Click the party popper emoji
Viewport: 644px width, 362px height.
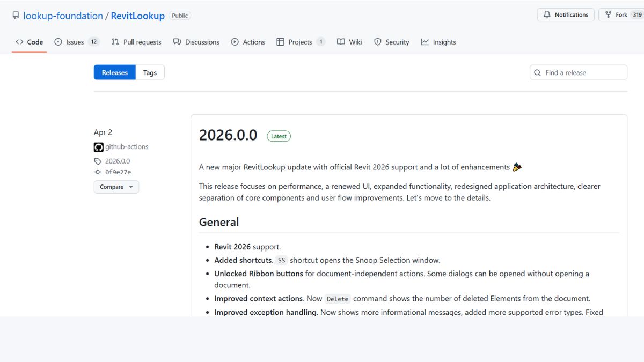517,167
